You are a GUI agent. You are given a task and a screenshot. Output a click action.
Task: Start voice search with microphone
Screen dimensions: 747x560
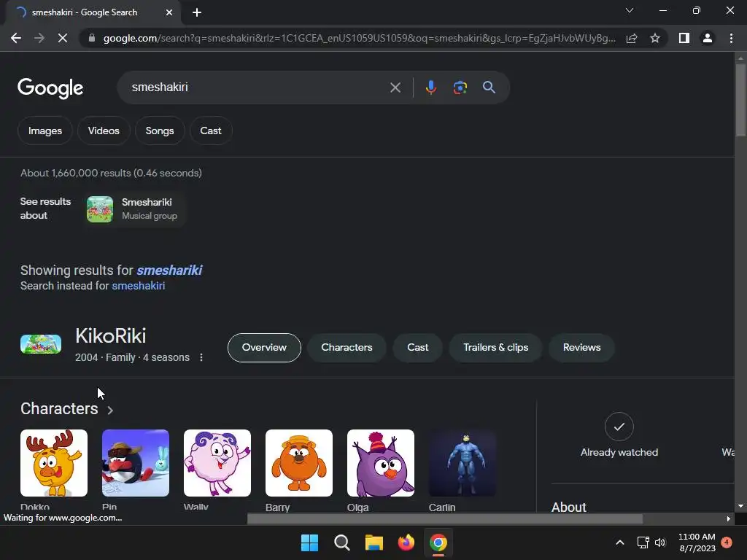pos(430,87)
